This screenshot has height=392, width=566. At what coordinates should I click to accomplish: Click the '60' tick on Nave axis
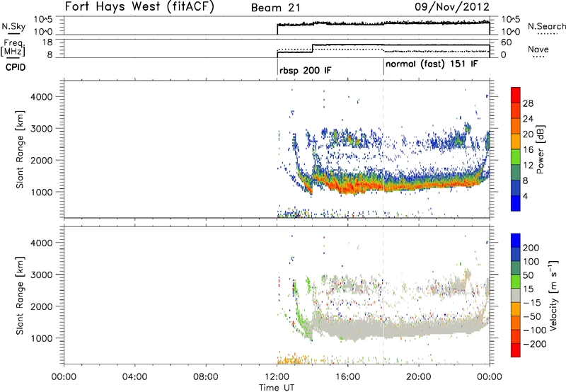point(507,42)
